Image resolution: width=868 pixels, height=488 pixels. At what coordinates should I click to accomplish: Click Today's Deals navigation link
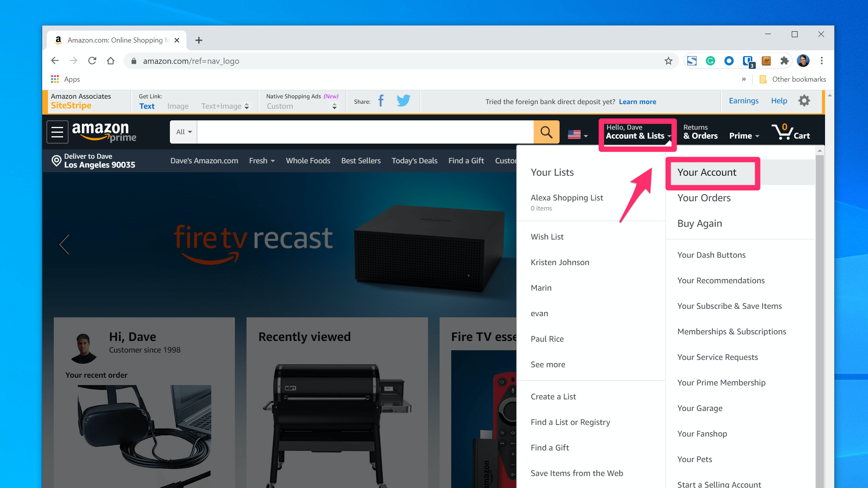414,161
